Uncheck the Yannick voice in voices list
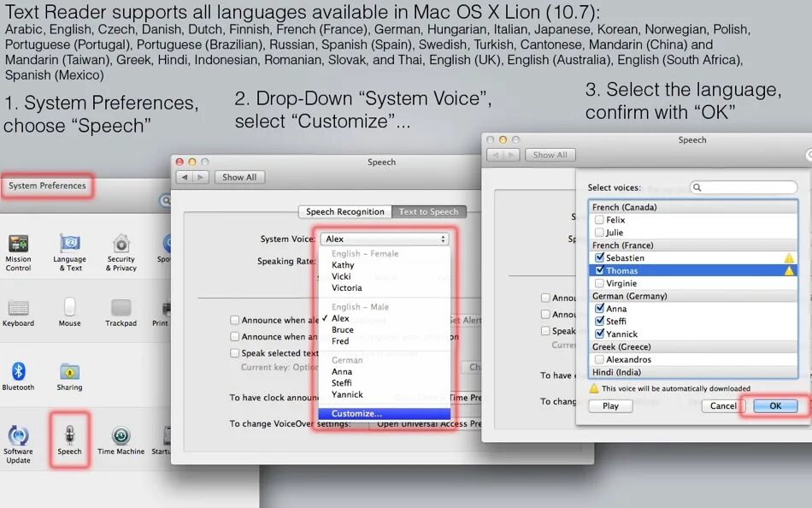Viewport: 812px width, 508px height. pos(599,334)
